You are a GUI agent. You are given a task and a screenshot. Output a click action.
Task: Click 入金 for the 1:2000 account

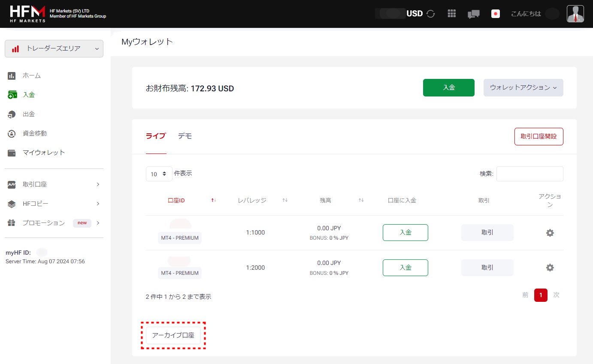pyautogui.click(x=405, y=268)
